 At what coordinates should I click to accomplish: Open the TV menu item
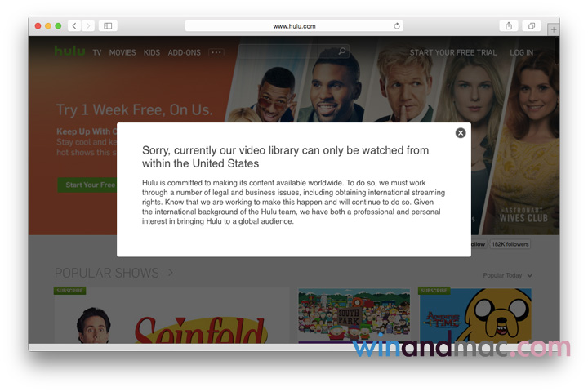(x=97, y=52)
